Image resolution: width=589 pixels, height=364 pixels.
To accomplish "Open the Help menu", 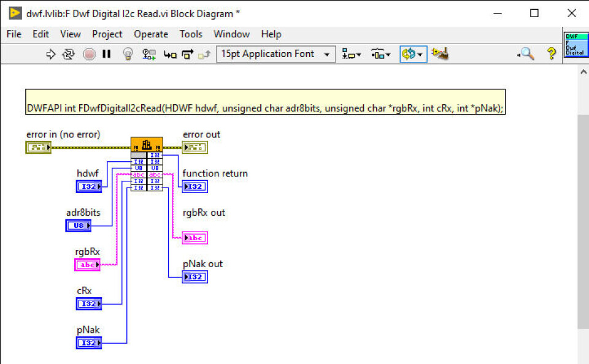I will [x=271, y=34].
